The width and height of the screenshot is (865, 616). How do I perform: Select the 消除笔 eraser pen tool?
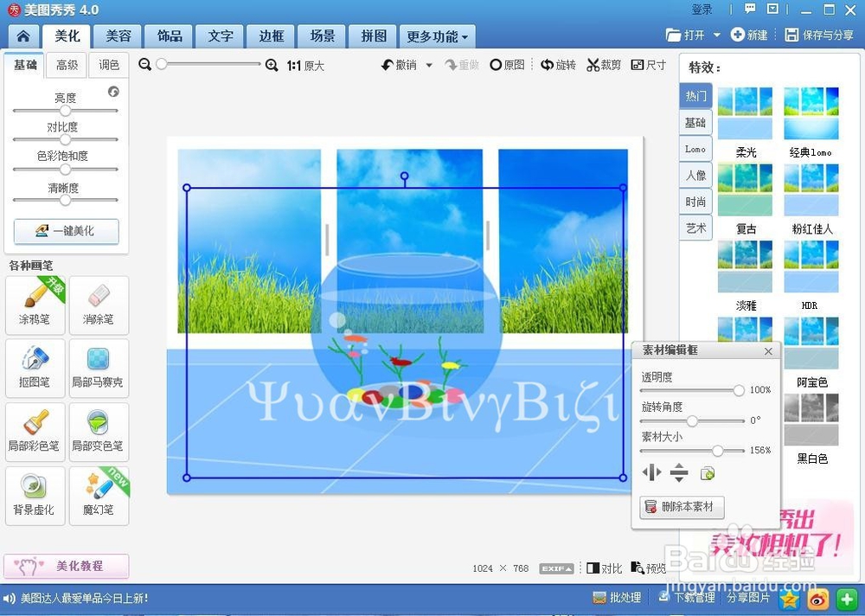click(98, 305)
